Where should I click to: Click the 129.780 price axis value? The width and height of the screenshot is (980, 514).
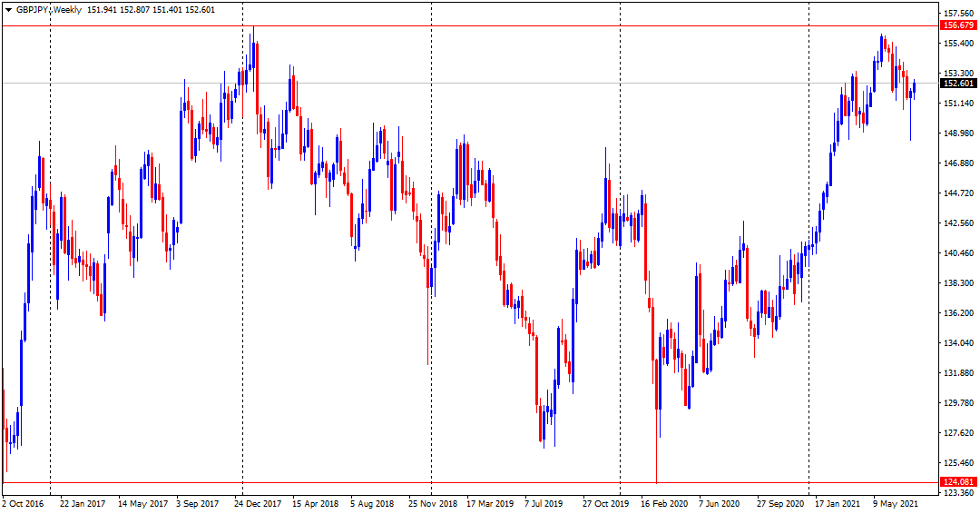[x=959, y=403]
